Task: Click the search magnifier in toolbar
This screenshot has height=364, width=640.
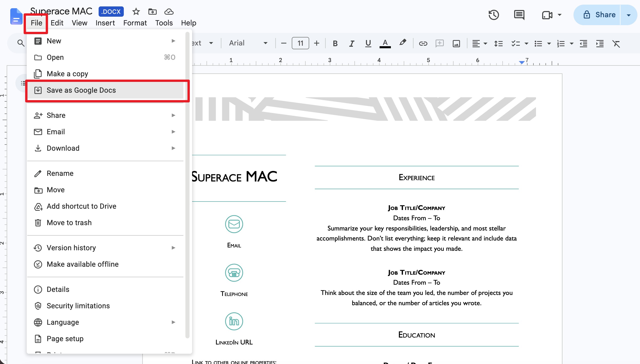Action: pos(21,43)
